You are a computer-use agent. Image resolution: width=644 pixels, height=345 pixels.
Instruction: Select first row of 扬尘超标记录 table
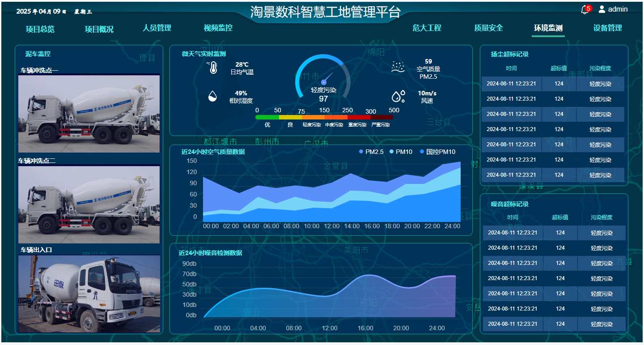click(553, 84)
